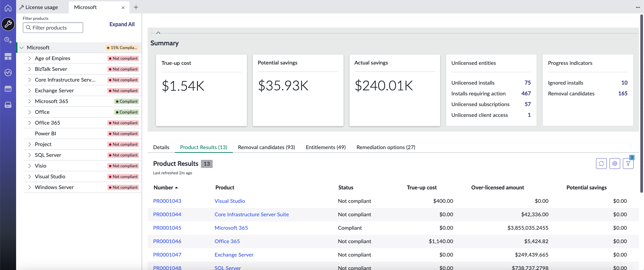Viewport: 644px width, 270px height.
Task: Expand the Office 365 tree node
Action: point(30,123)
